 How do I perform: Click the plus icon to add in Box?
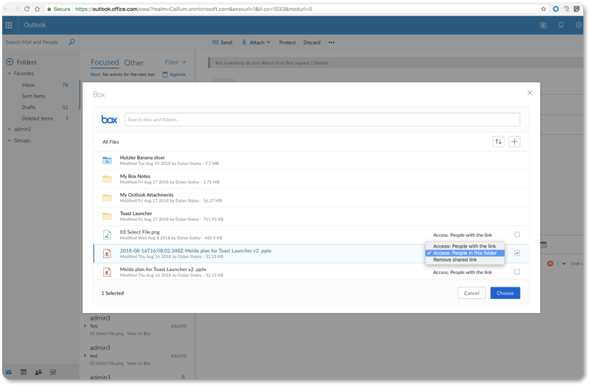coord(514,141)
